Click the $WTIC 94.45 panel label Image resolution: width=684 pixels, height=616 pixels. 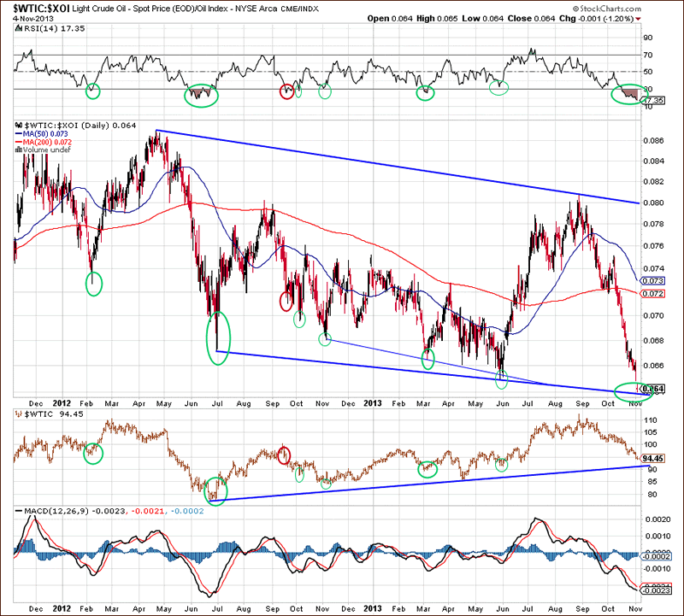point(53,414)
